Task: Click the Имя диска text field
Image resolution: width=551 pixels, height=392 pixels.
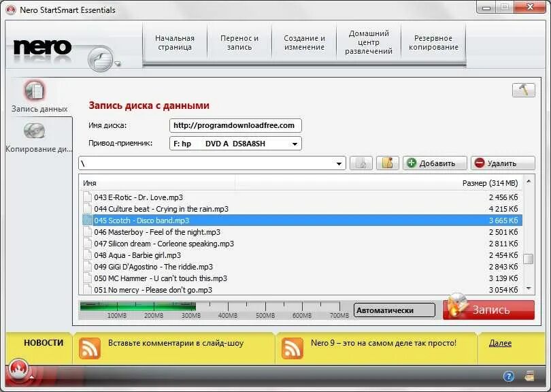Action: point(235,125)
